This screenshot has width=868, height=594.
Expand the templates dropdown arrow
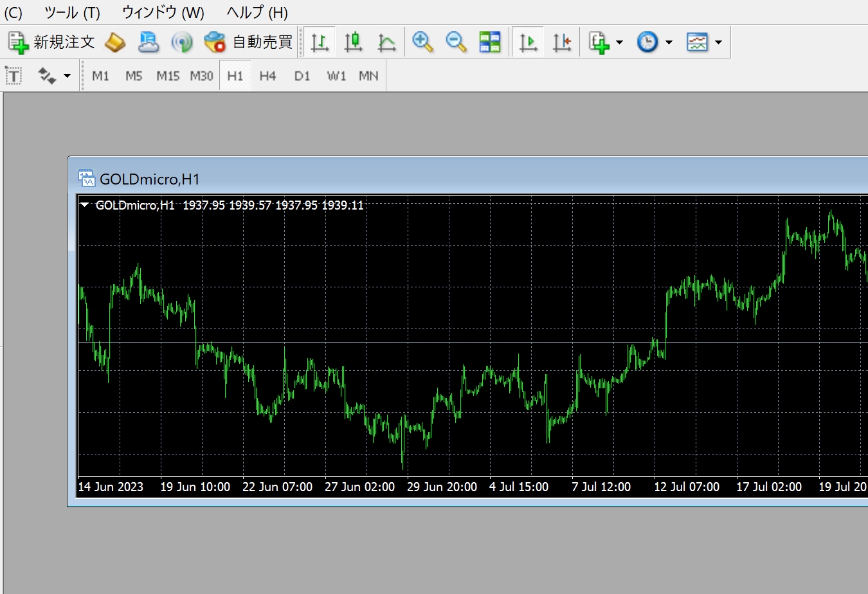[718, 42]
